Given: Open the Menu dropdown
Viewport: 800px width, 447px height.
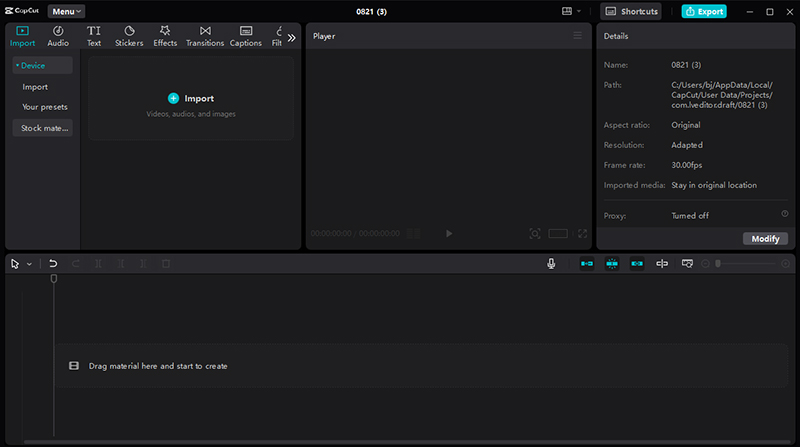Looking at the screenshot, I should click(x=67, y=11).
